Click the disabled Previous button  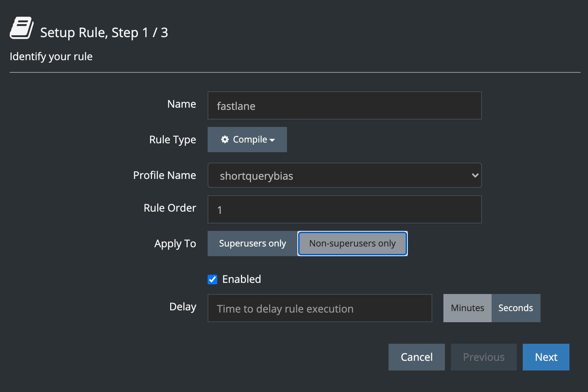click(x=483, y=357)
